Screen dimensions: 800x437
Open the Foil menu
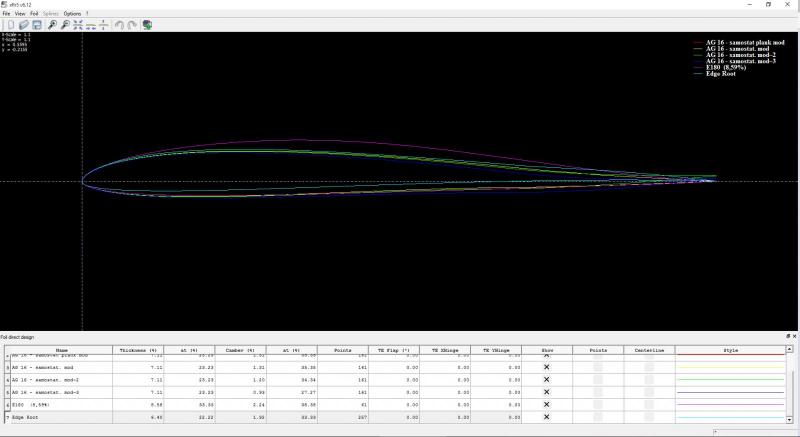click(x=35, y=14)
